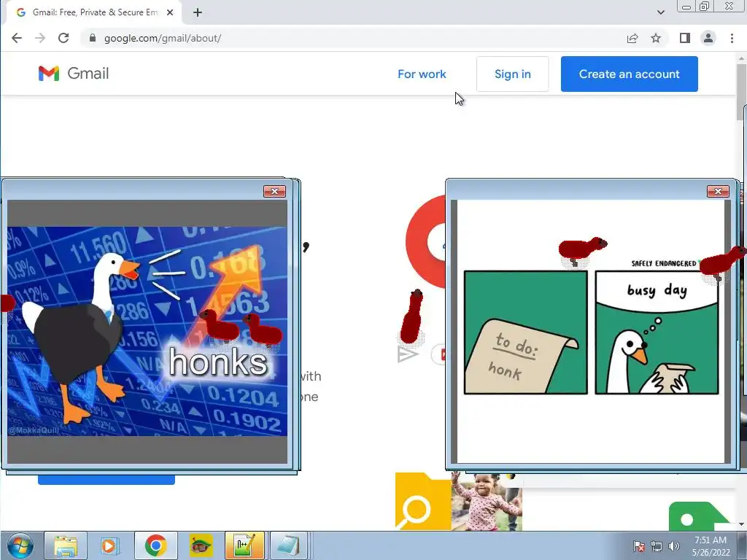Open the volume speaker tray icon
Screen dimensions: 747x560
coord(673,546)
